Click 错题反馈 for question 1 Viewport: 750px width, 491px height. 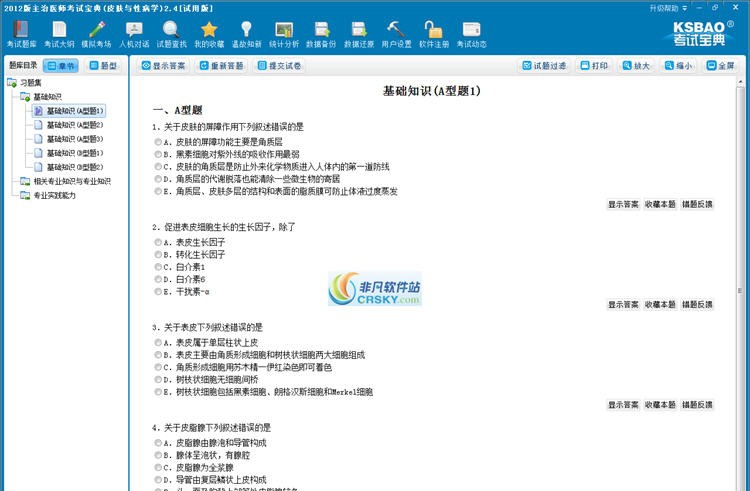tap(697, 204)
